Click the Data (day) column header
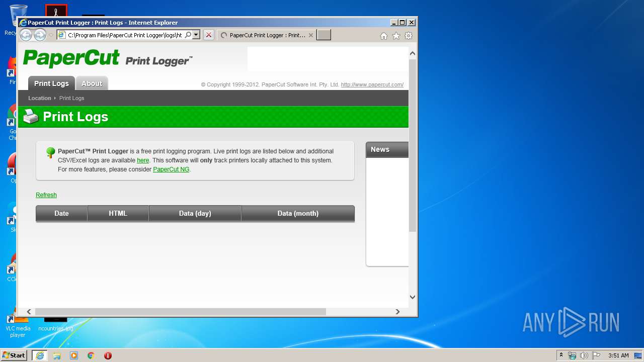The height and width of the screenshot is (362, 644). click(x=195, y=213)
